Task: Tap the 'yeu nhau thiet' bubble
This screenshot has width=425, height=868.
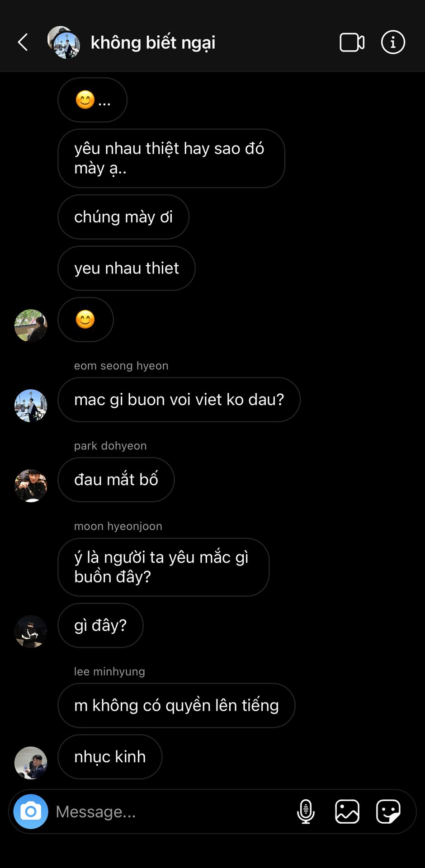Action: click(x=127, y=268)
